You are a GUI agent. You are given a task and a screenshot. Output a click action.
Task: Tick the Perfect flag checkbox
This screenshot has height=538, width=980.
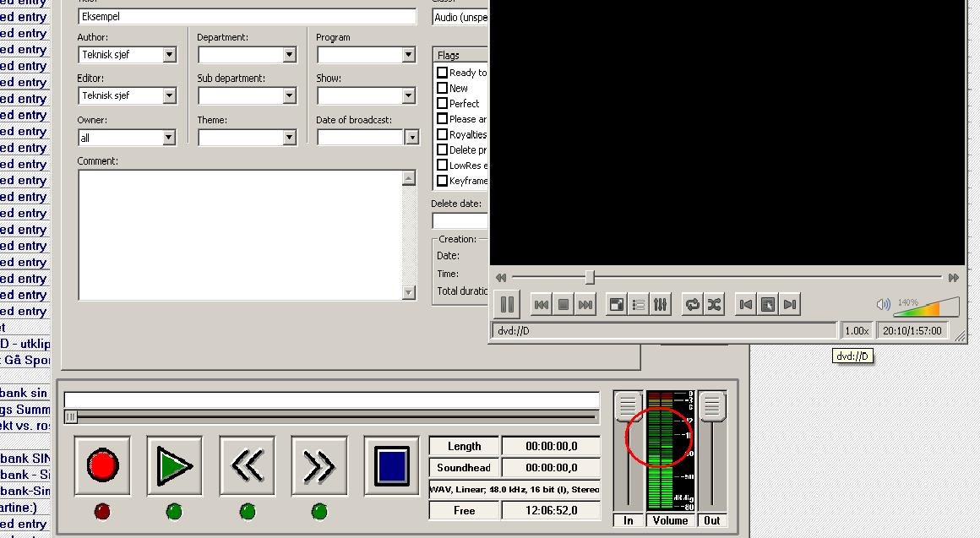tap(442, 103)
